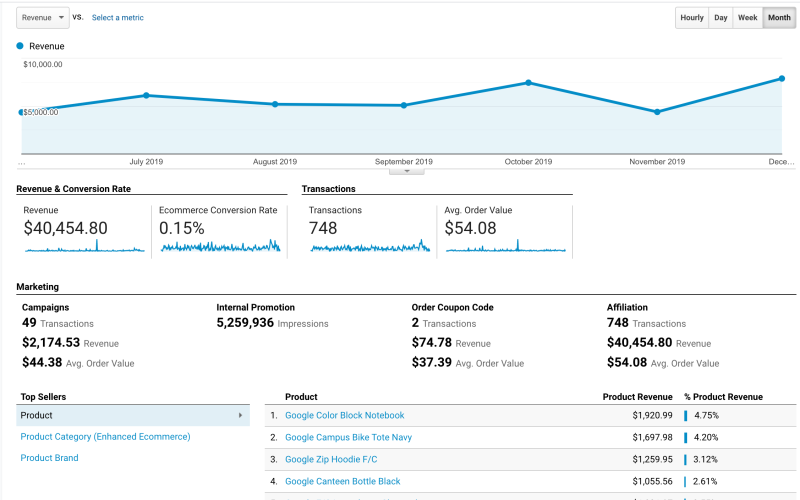Open Product Category (Enhanced Ecommerce) view
The width and height of the screenshot is (800, 500).
click(x=105, y=437)
